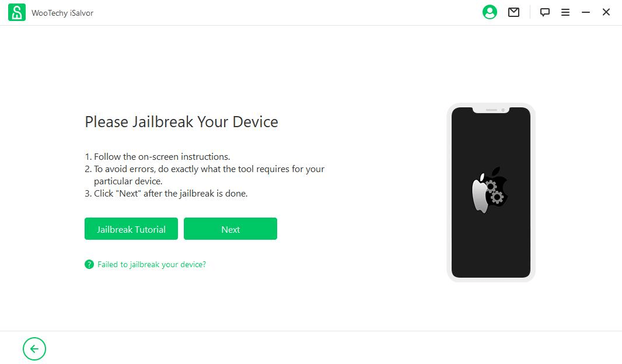Click the dark screen of the phone illustration
Viewport: 622px width, 364px height.
tap(491, 238)
